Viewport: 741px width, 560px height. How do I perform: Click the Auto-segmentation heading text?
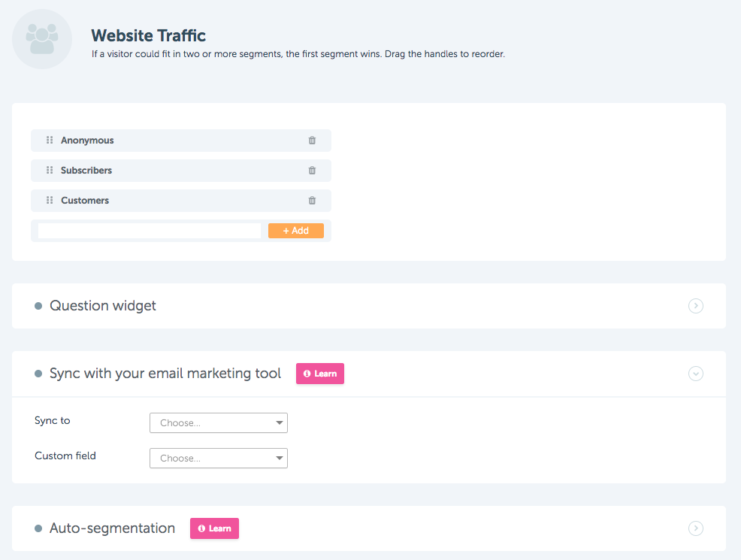[112, 528]
